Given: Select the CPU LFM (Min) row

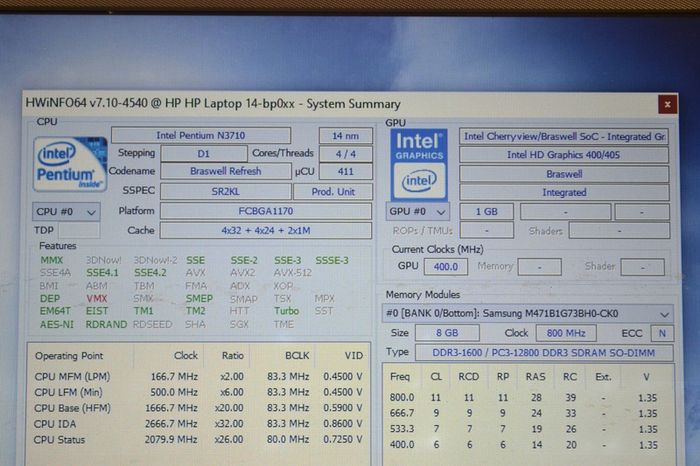Looking at the screenshot, I should point(199,392).
